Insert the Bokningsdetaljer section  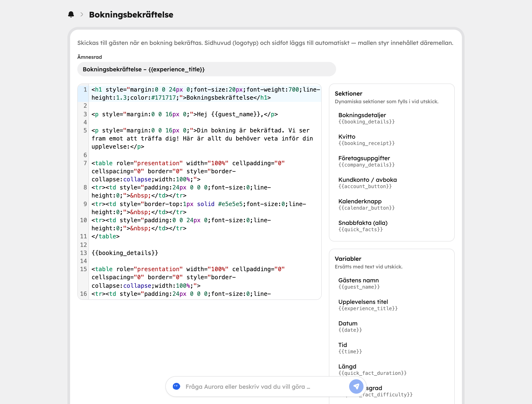pyautogui.click(x=392, y=118)
